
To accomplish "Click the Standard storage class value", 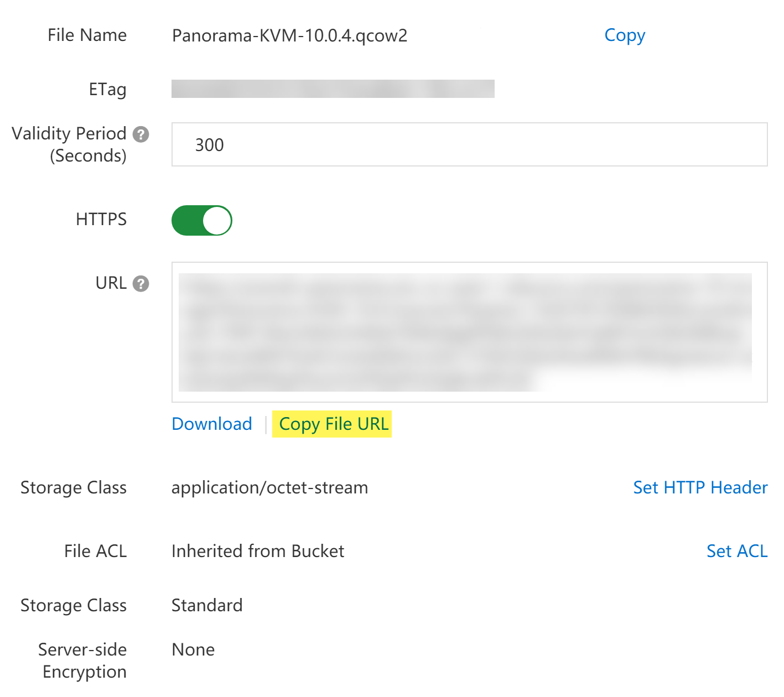I will tap(207, 605).
